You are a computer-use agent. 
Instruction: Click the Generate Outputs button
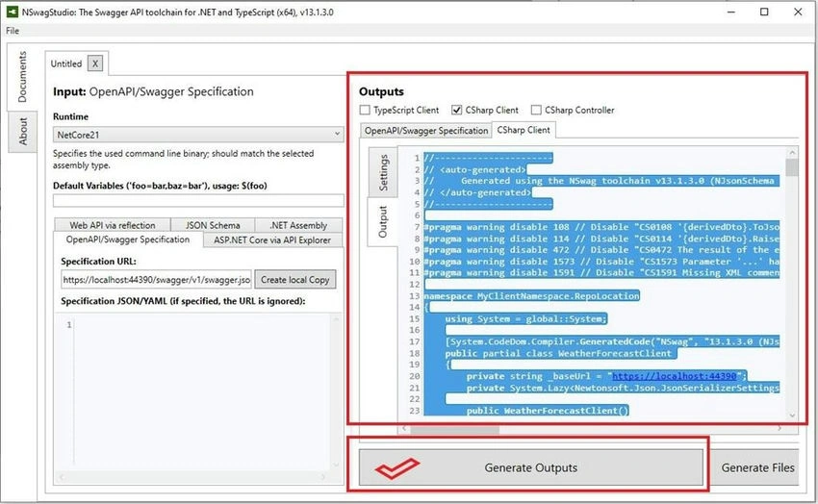(x=530, y=468)
